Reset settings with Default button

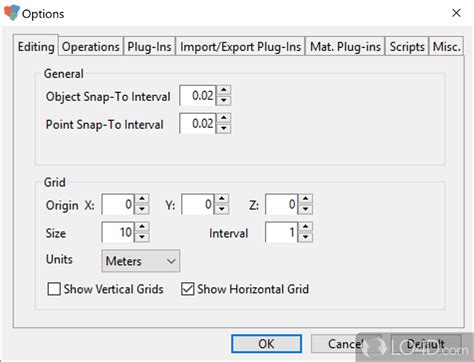tap(426, 344)
